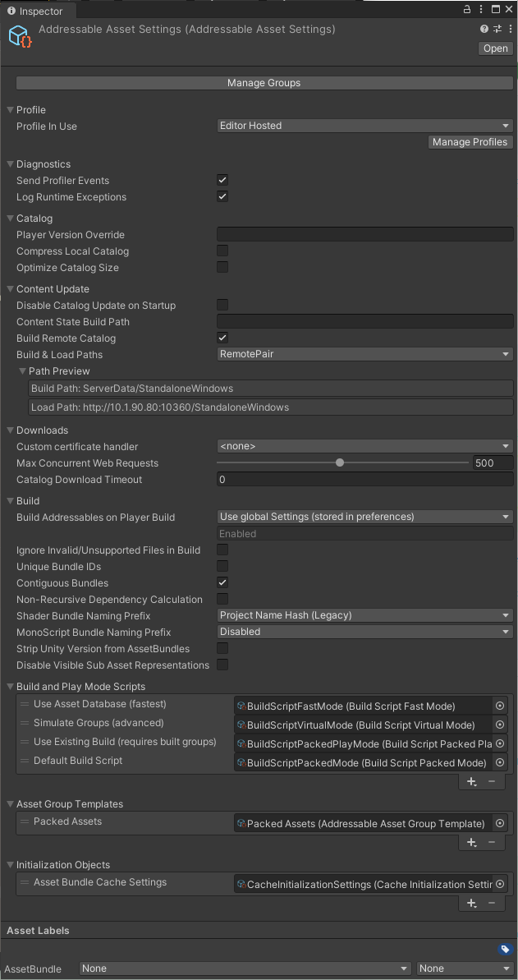Open MonoScript Bundle Naming Prefix dropdown
518x980 pixels.
(x=365, y=632)
